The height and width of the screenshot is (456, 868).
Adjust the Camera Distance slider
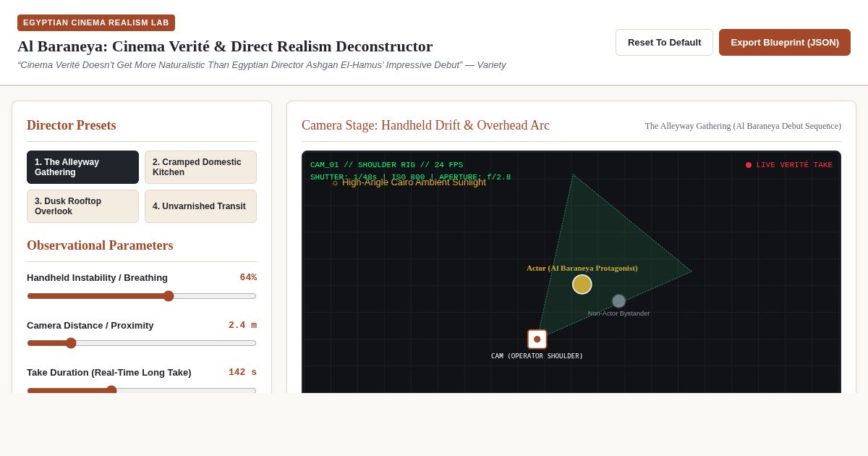click(x=142, y=343)
